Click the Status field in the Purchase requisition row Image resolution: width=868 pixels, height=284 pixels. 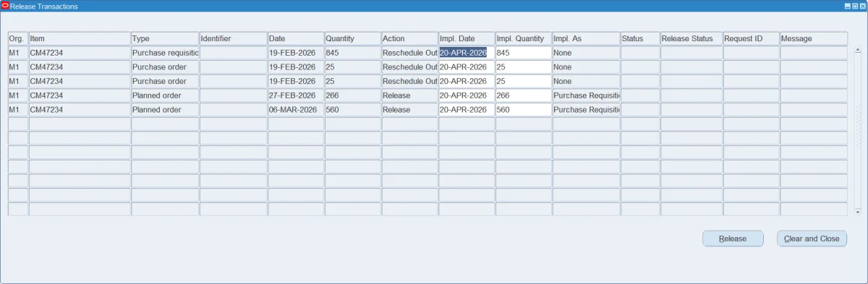[x=640, y=53]
